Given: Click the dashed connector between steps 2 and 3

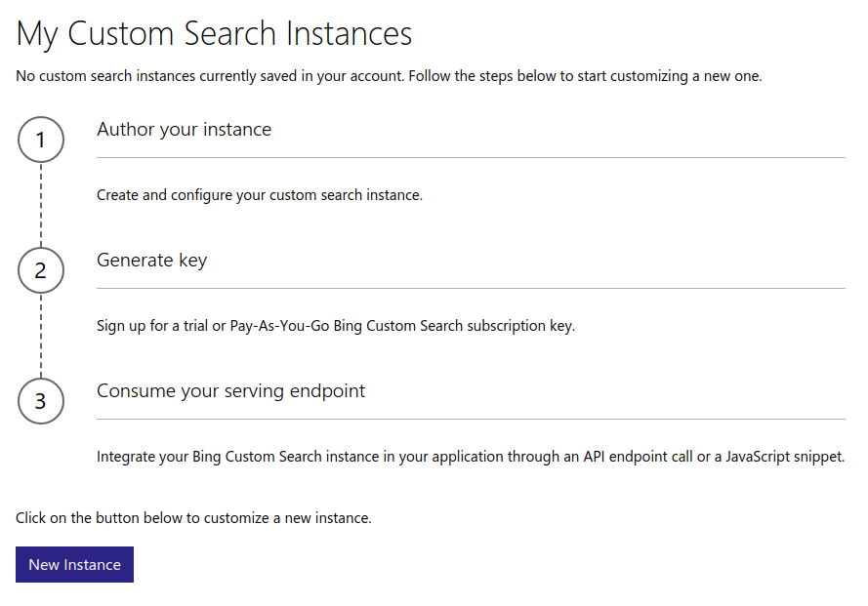Looking at the screenshot, I should pyautogui.click(x=40, y=336).
